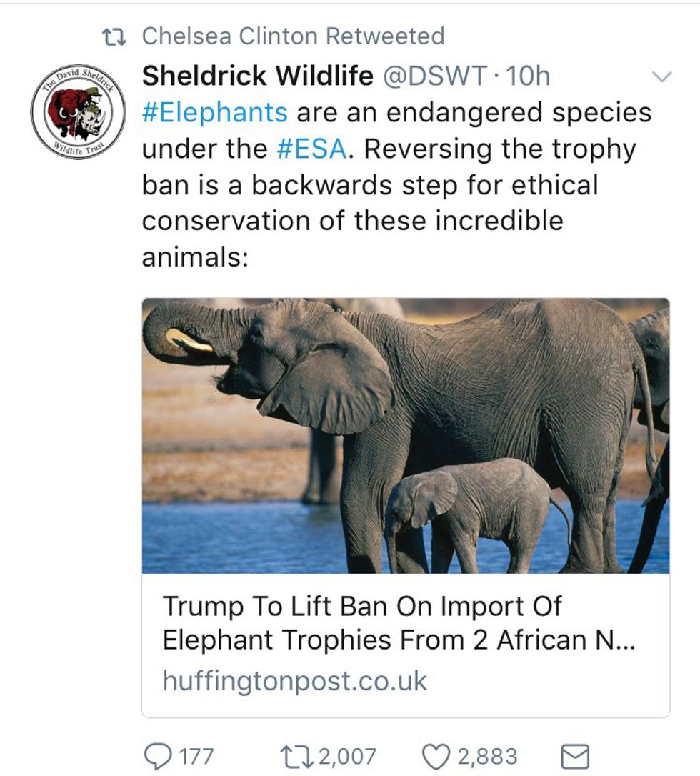This screenshot has width=700, height=776.
Task: Click the @DSWT handle
Action: (x=436, y=76)
